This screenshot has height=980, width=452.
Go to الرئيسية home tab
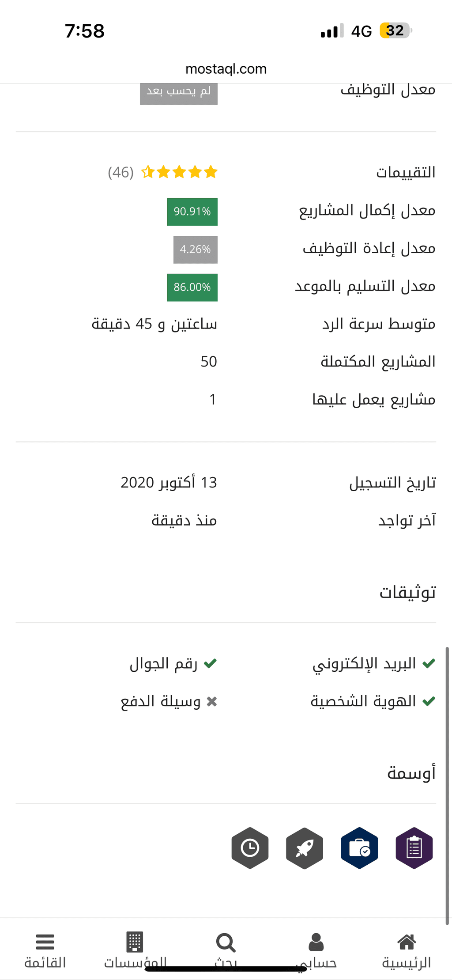407,950
